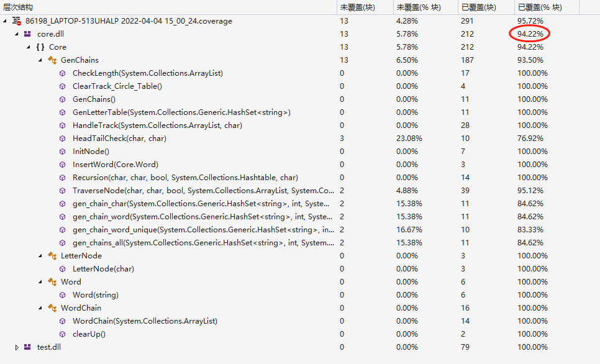Click the 187 covered blocks of GenChains
This screenshot has width=600, height=364.
point(467,60)
